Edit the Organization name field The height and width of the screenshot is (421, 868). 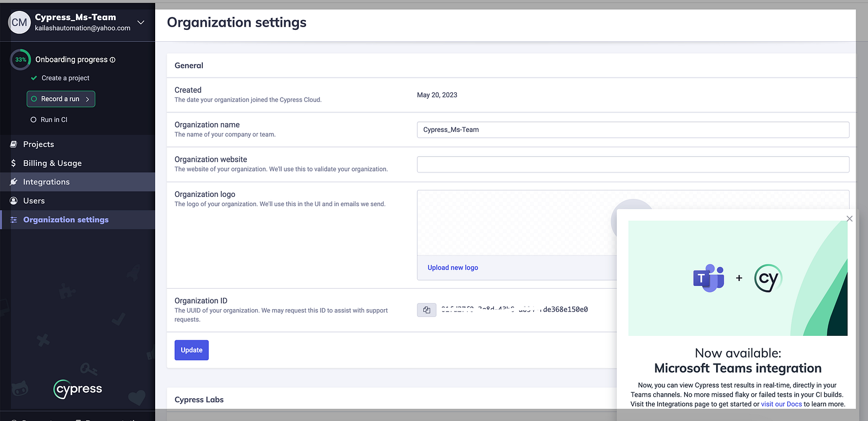click(633, 130)
